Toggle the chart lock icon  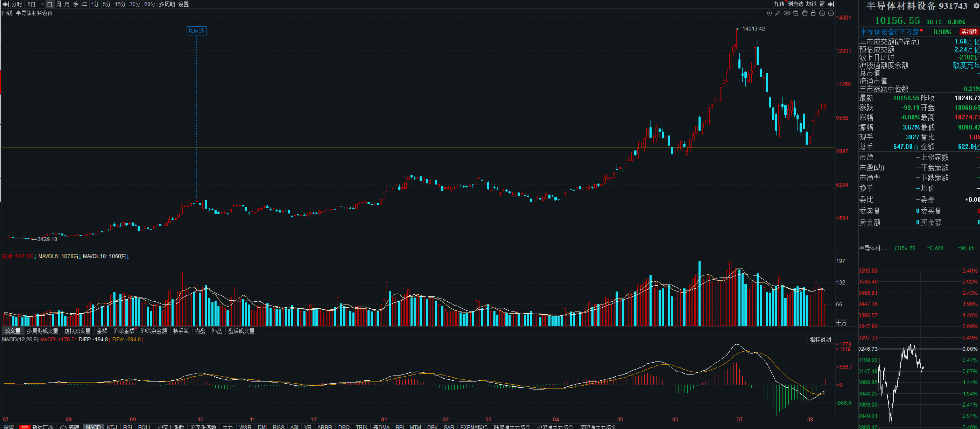pyautogui.click(x=813, y=13)
